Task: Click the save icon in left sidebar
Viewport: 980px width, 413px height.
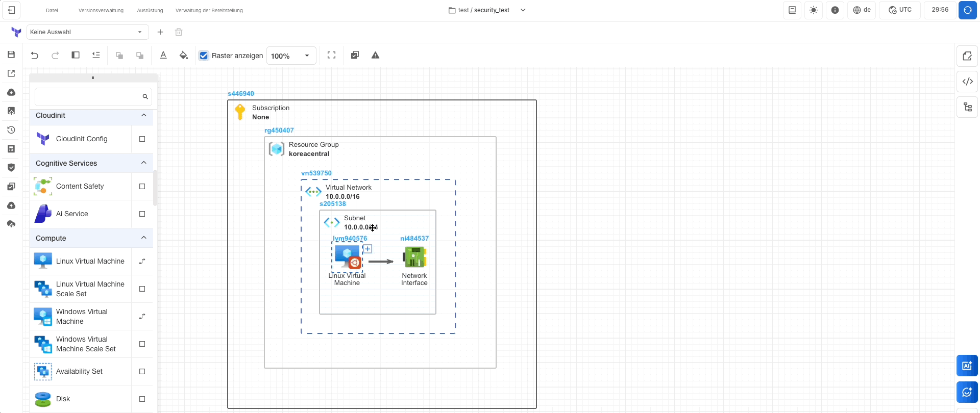Action: [x=11, y=55]
